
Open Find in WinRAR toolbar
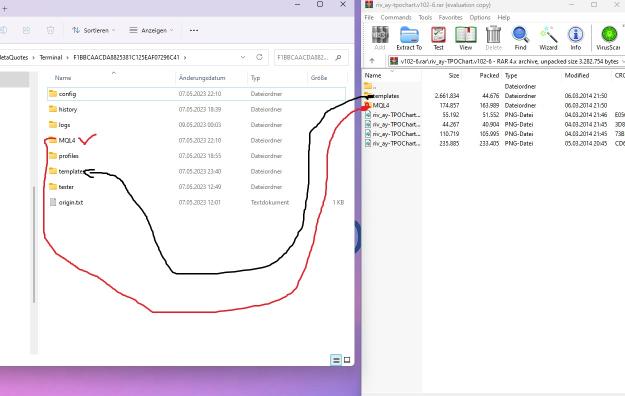520,38
